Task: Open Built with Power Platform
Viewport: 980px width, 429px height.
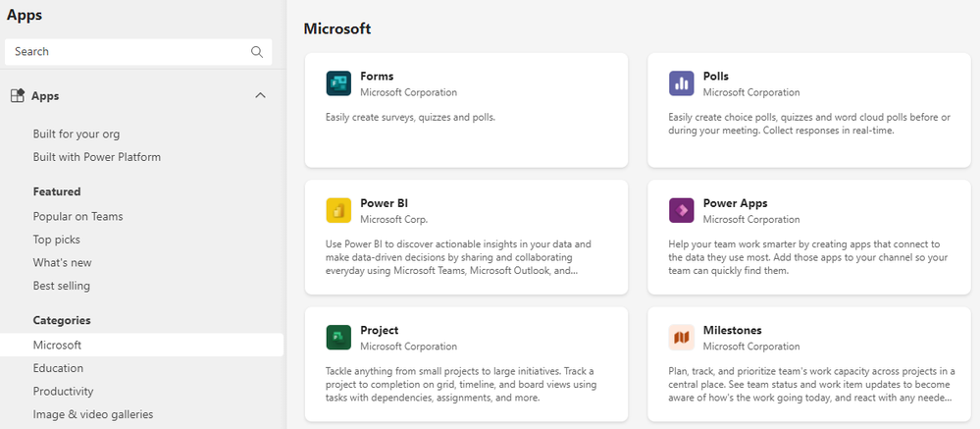Action: (x=97, y=157)
